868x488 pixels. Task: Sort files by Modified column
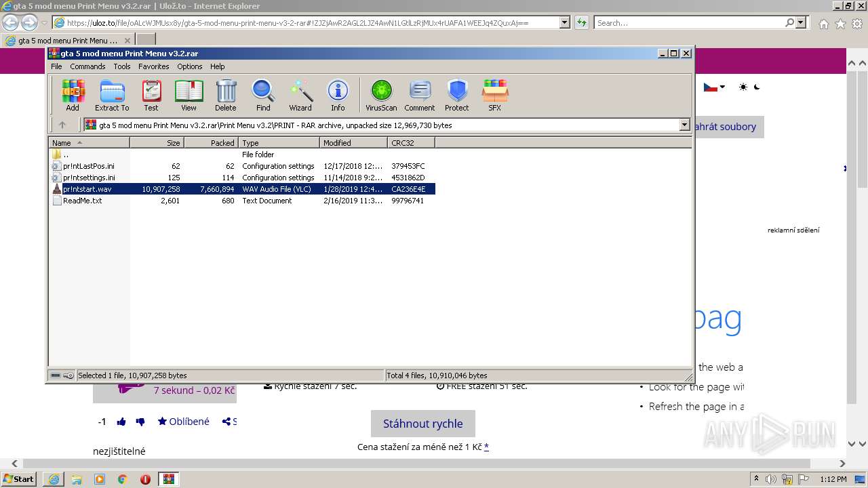353,142
